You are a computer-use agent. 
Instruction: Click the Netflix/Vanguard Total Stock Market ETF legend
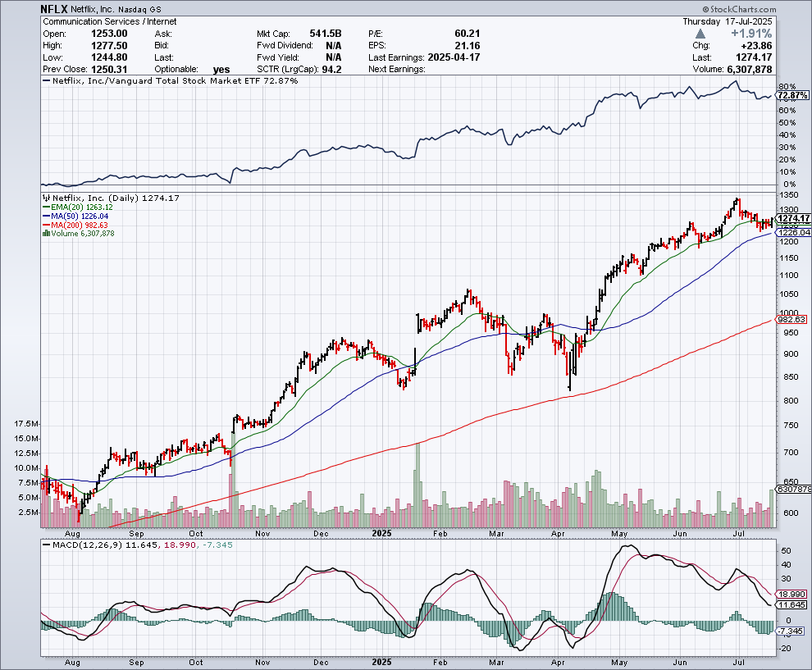click(171, 80)
